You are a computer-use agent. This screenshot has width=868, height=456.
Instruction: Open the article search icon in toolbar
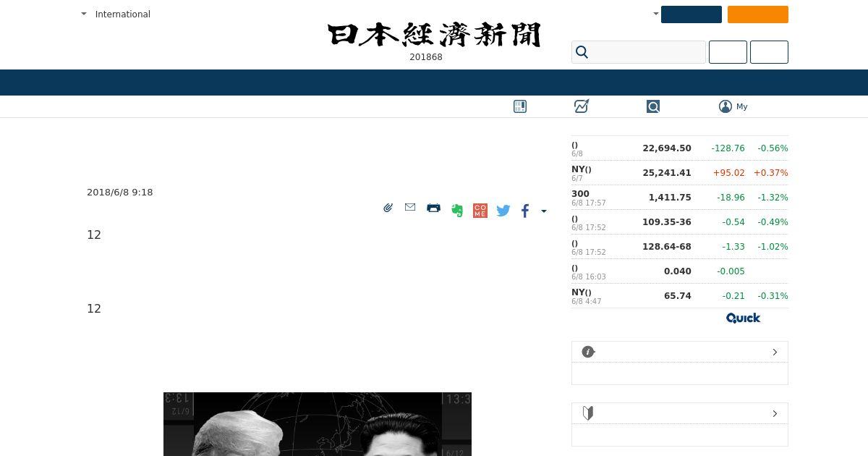pos(653,106)
